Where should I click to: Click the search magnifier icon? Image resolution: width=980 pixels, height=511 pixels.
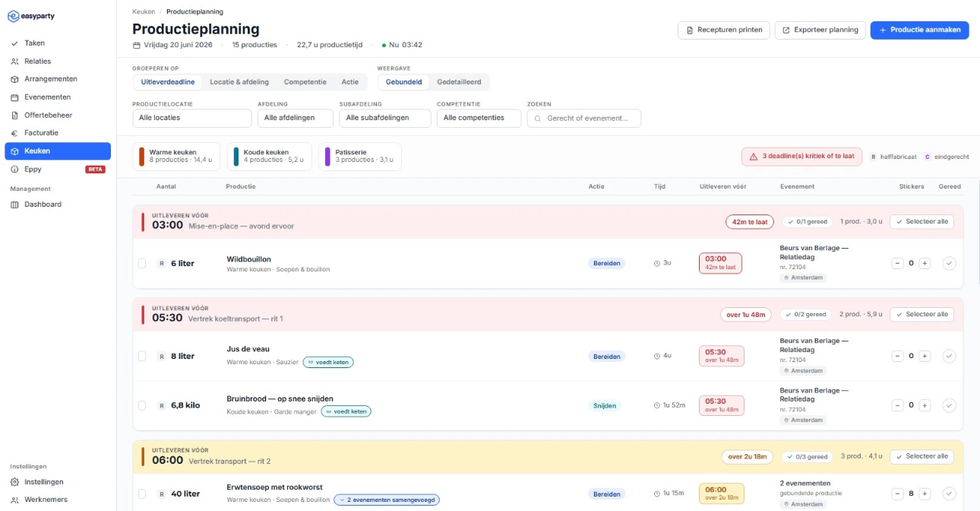(x=538, y=119)
